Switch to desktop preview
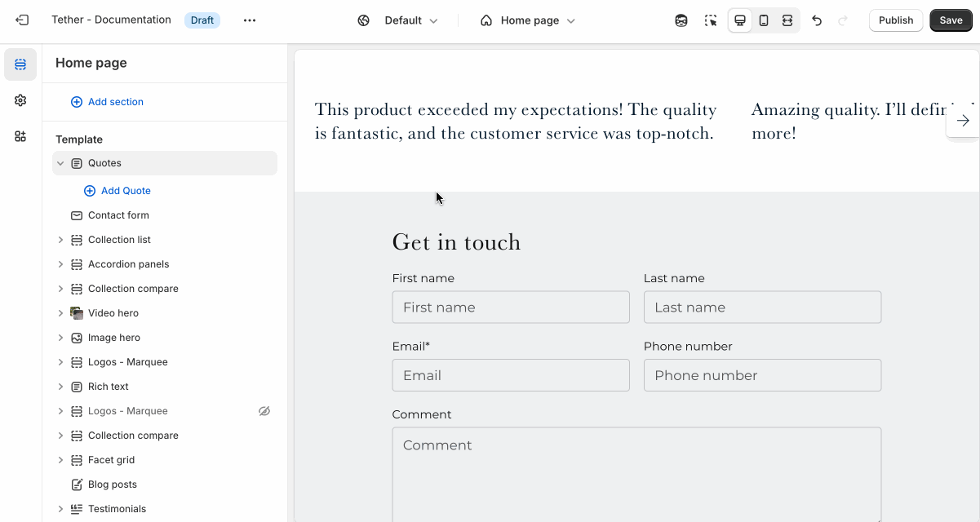The image size is (980, 522). [x=740, y=20]
